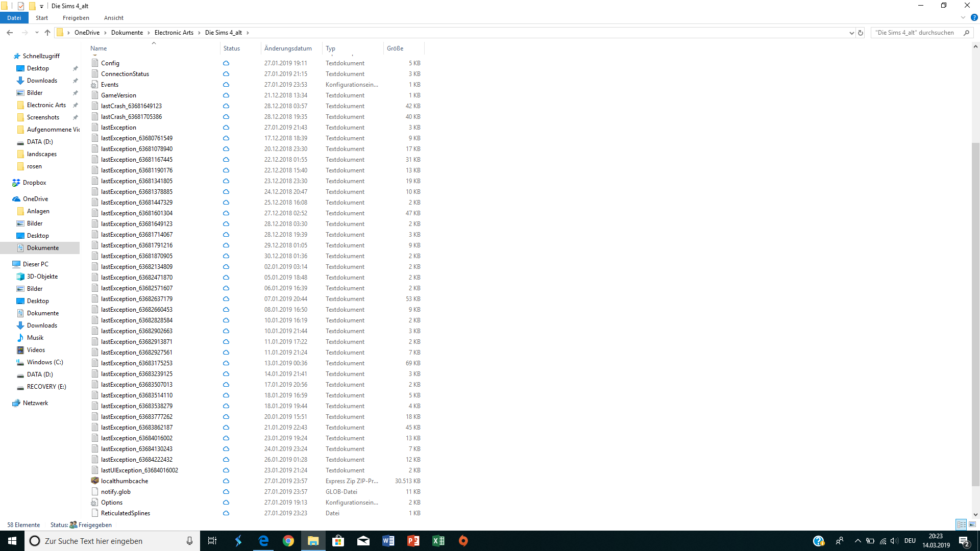
Task: Select the Options configuration file icon
Action: 95,503
